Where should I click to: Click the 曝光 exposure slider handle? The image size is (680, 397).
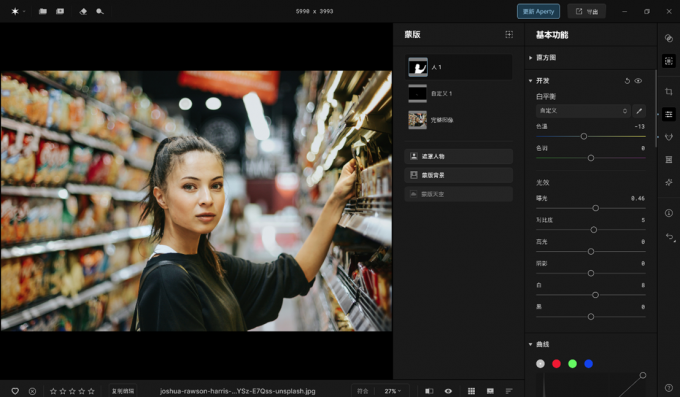coord(595,208)
